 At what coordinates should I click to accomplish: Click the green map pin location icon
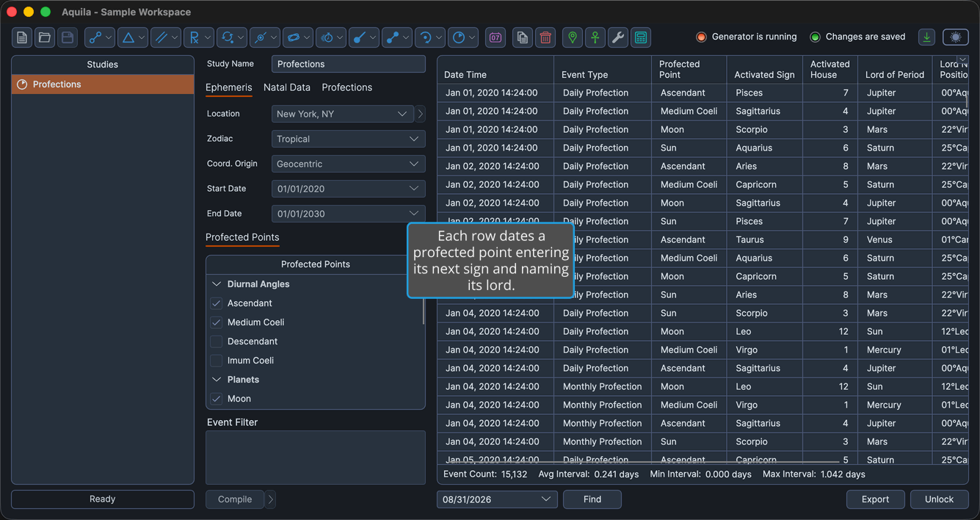tap(573, 37)
